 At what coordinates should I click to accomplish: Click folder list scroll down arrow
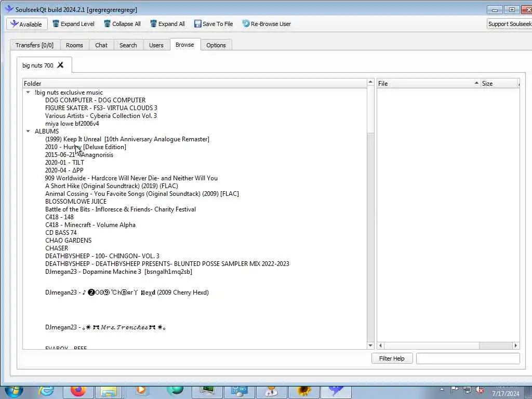[x=370, y=345]
